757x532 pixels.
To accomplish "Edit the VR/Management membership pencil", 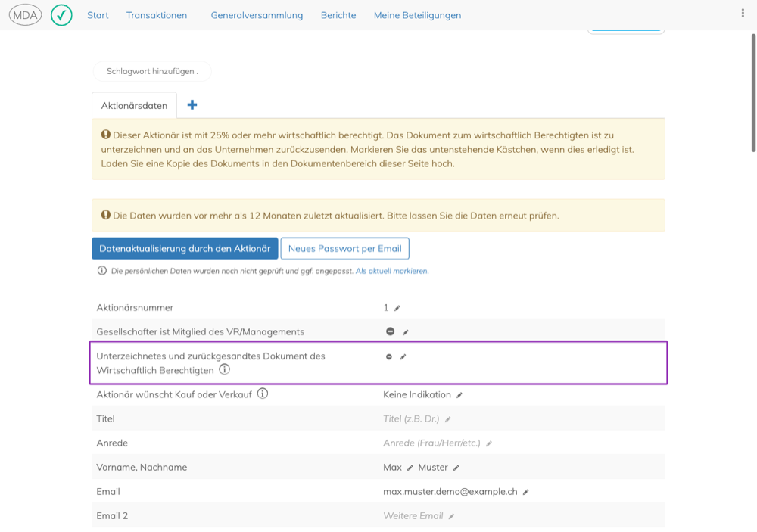I will tap(406, 332).
